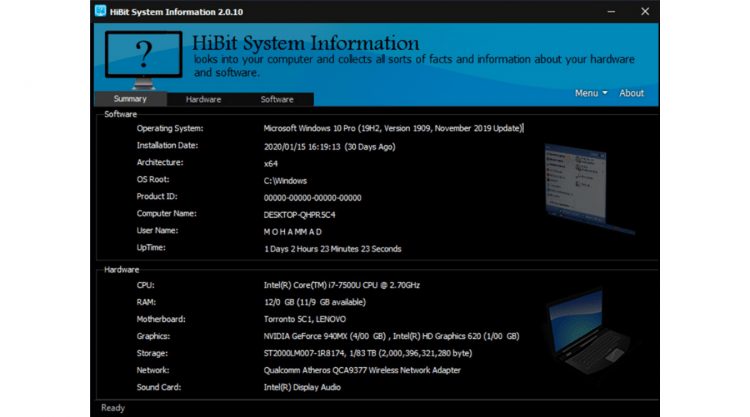
Task: Click the HiBit app icon in title bar
Action: [100, 11]
